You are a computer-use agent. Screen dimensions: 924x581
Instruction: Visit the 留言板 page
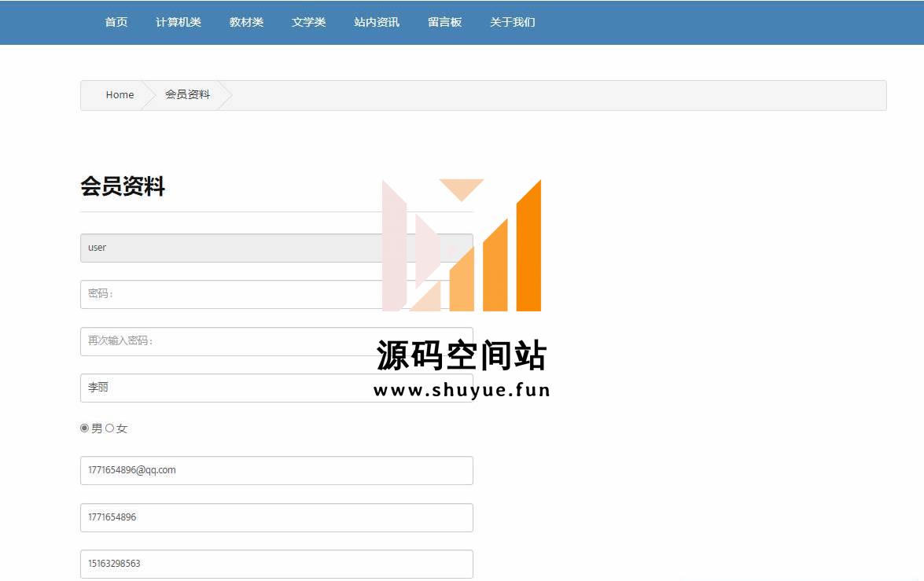click(445, 22)
